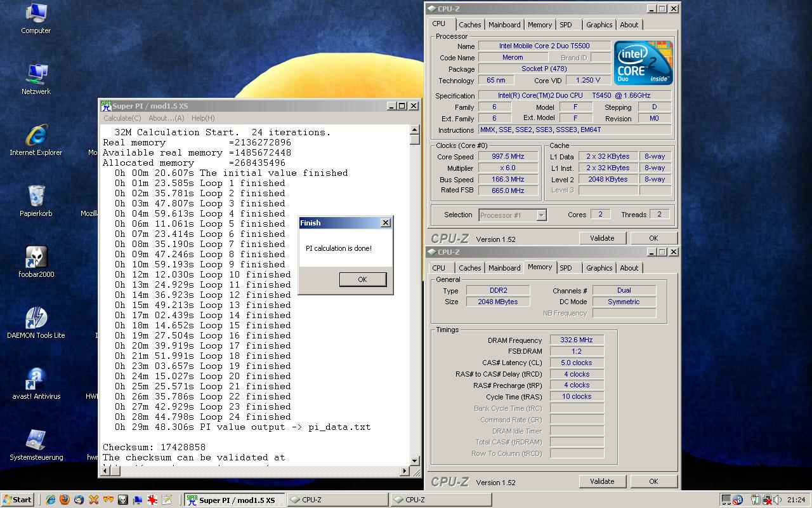Click Thunderbird quick launch icon

pyautogui.click(x=79, y=500)
